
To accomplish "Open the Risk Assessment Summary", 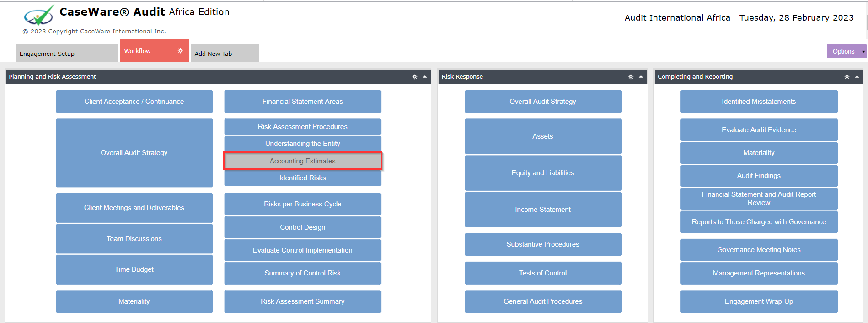I will point(303,301).
